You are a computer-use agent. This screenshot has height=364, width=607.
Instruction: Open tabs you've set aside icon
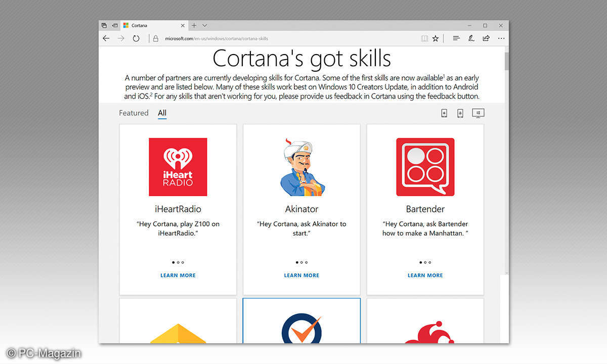(104, 25)
